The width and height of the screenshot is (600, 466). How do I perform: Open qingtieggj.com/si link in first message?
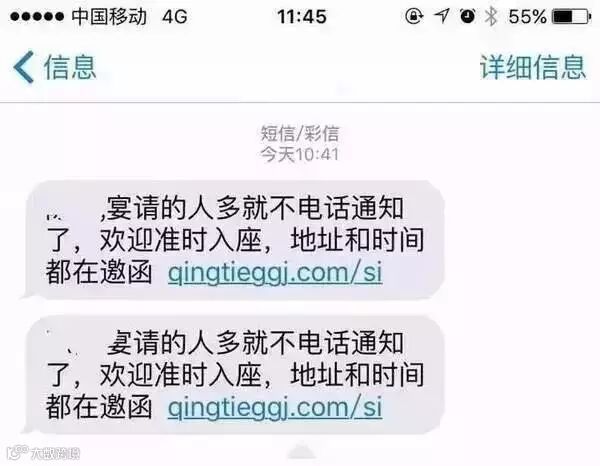[x=275, y=273]
